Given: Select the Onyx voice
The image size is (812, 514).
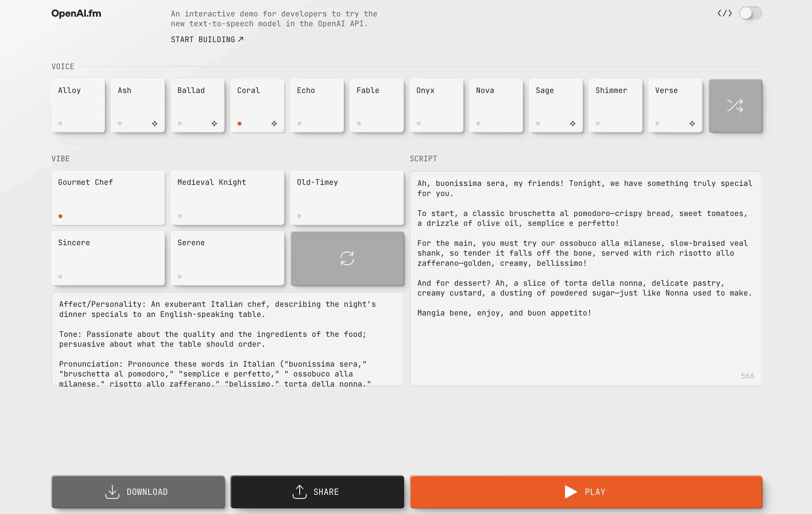Looking at the screenshot, I should point(436,106).
